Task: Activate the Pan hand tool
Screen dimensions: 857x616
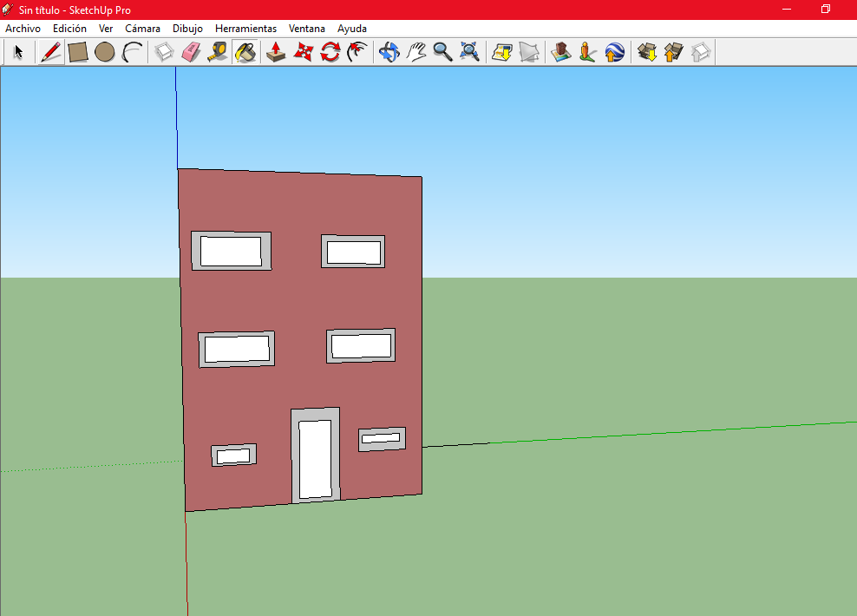Action: click(416, 53)
